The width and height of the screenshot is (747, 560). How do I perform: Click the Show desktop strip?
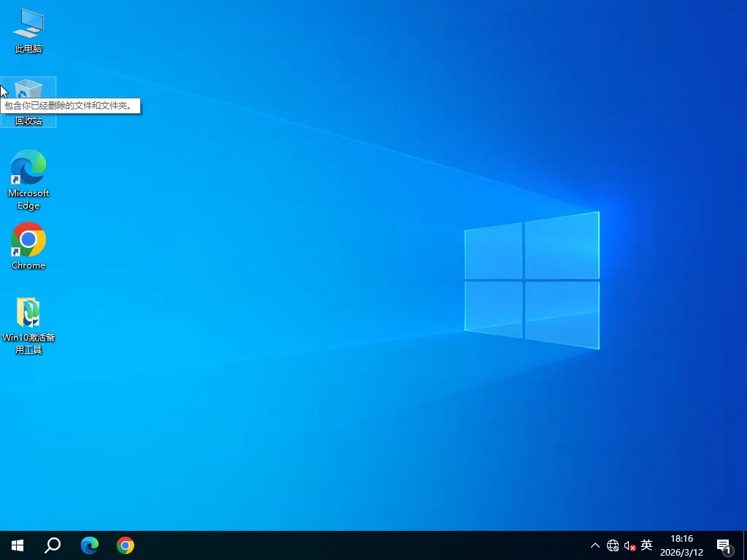click(745, 545)
